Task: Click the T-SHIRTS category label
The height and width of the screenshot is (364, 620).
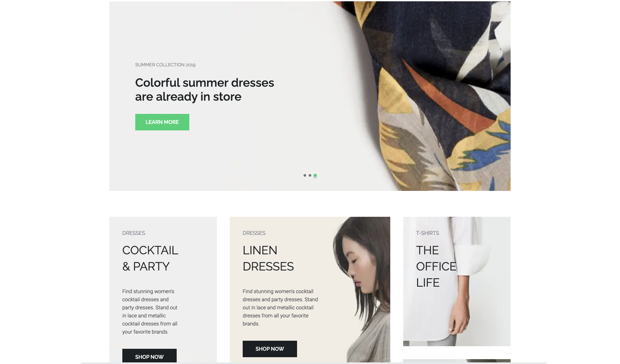Action: coord(427,233)
